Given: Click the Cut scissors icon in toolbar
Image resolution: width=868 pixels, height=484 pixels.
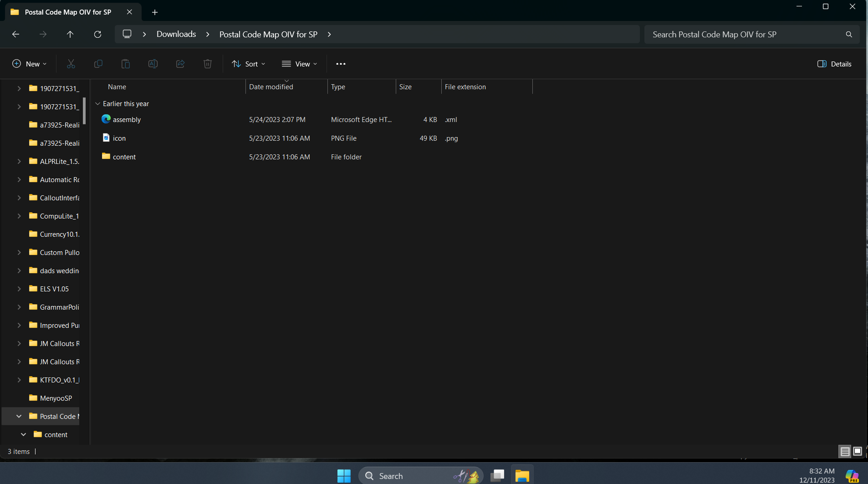Looking at the screenshot, I should coord(71,64).
